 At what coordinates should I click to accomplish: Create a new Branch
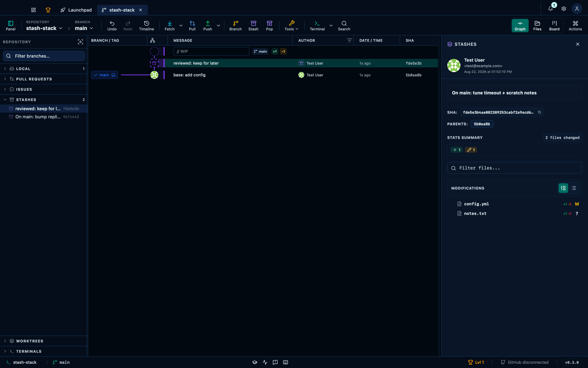235,26
